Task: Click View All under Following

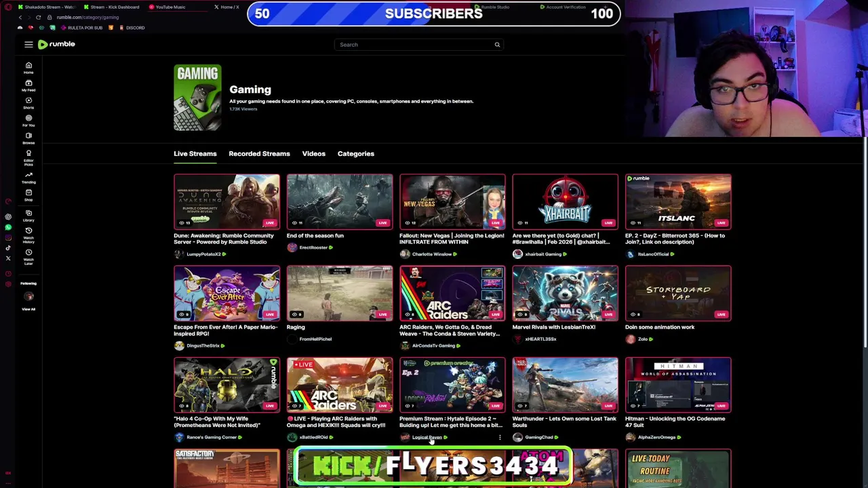Action: 28,309
